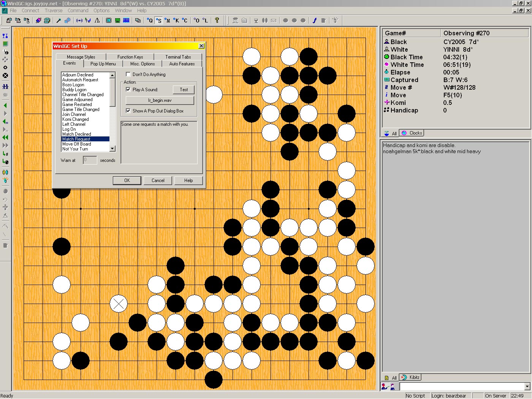
Task: Click the eyes observe icon in the left sidebar
Action: 5,172
